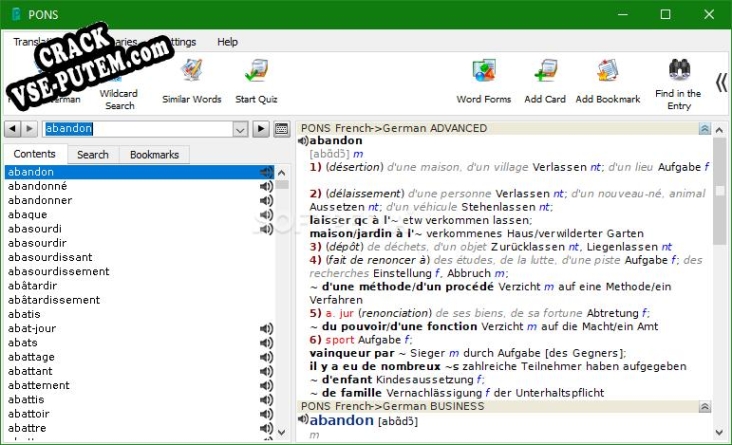Expand the hidden toolbar chevron
This screenshot has width=732, height=445.
click(720, 82)
